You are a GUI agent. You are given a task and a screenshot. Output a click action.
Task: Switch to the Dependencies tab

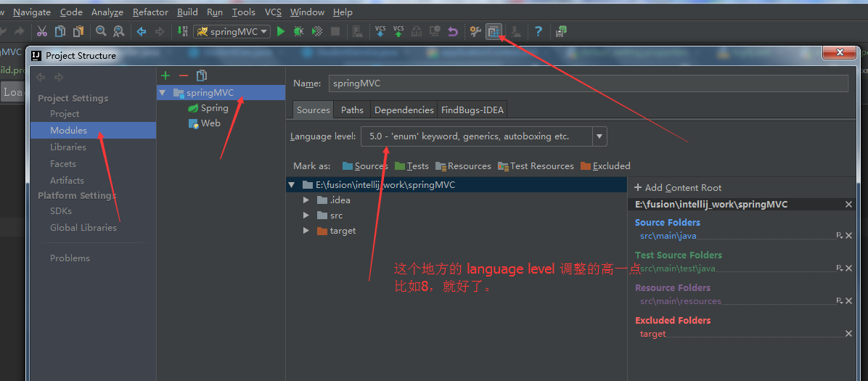pos(404,110)
